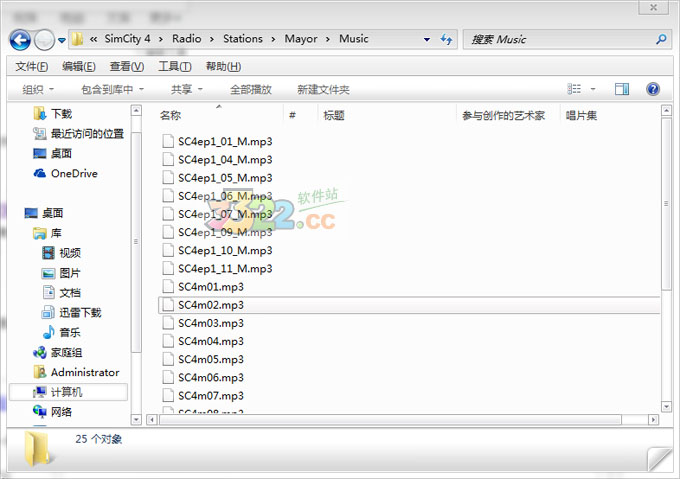Open the 共享 dropdown
This screenshot has width=680, height=479.
(x=187, y=90)
